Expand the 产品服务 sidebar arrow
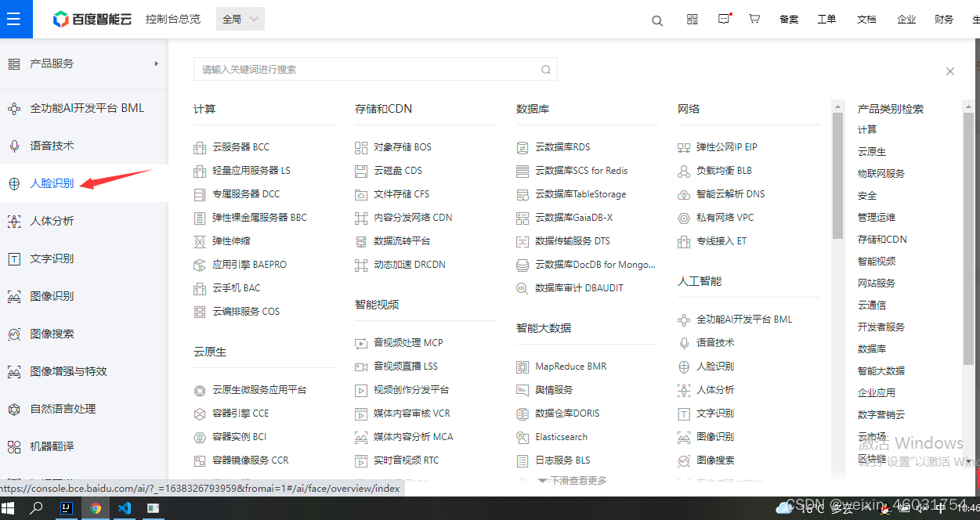This screenshot has height=520, width=980. [x=157, y=63]
